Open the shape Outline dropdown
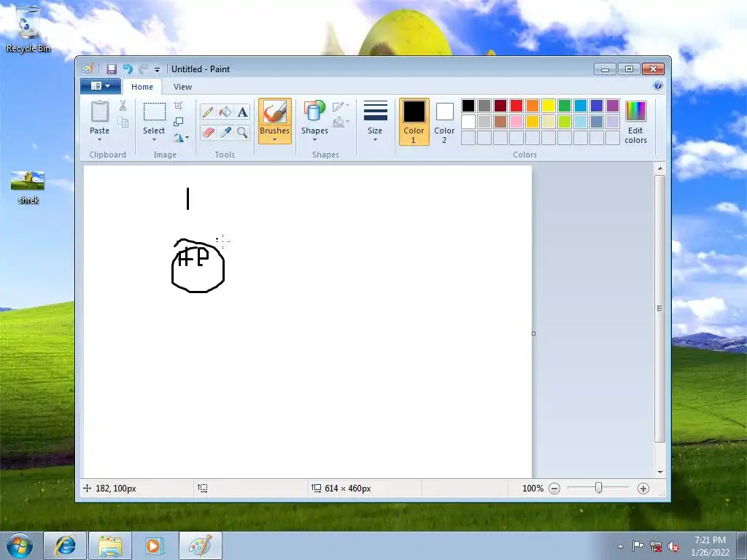This screenshot has width=747, height=560. (341, 106)
